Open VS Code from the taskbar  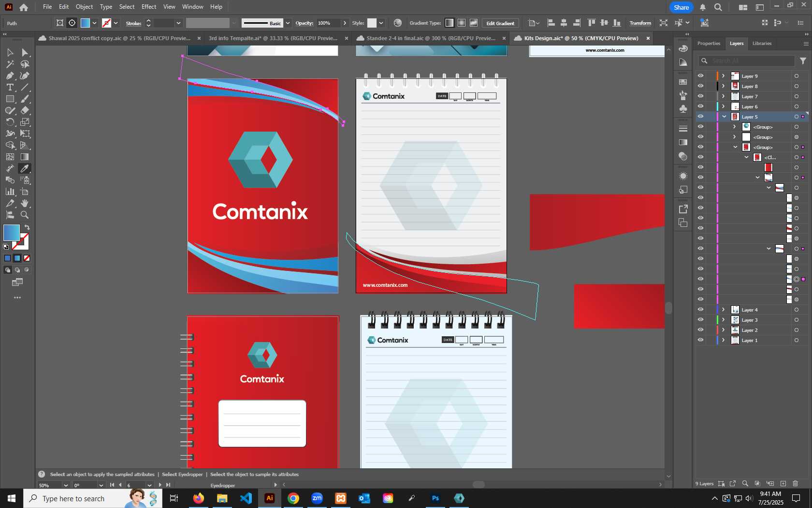click(246, 498)
